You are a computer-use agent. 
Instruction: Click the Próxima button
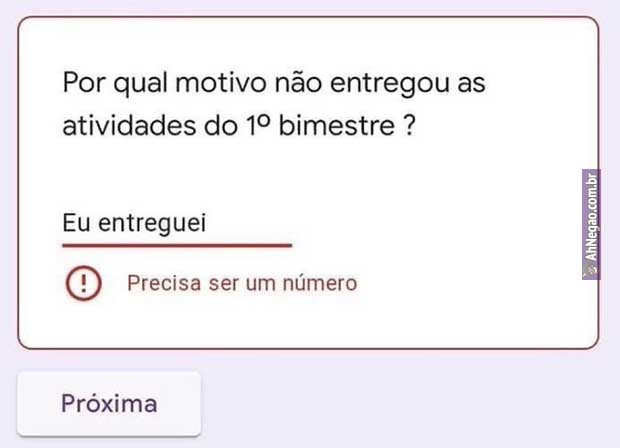click(109, 404)
